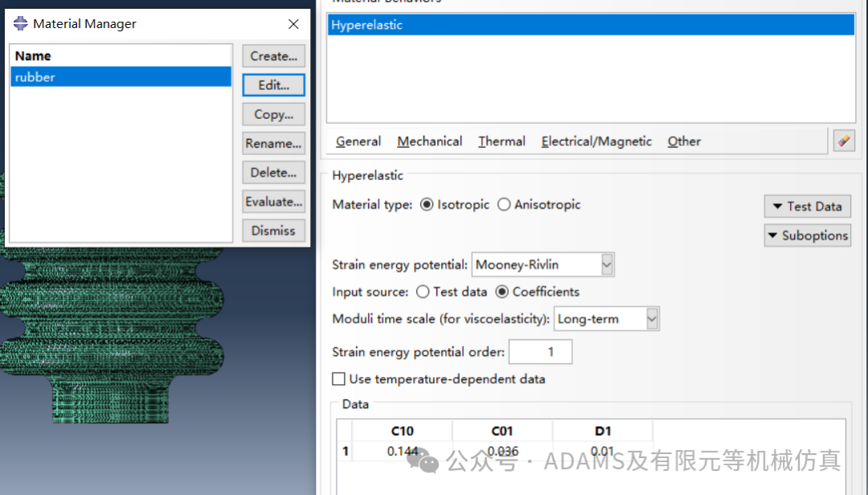Click the Evaluate... button
This screenshot has width=868, height=495.
[x=273, y=202]
